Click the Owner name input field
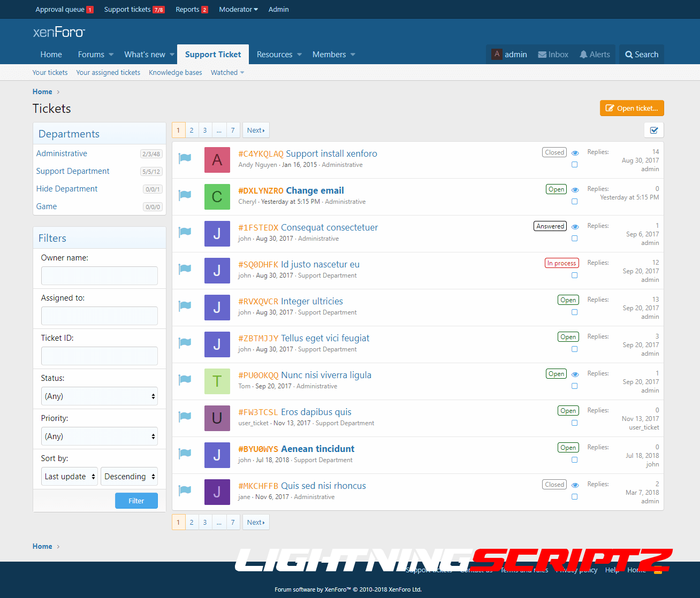This screenshot has height=598, width=700. point(100,276)
